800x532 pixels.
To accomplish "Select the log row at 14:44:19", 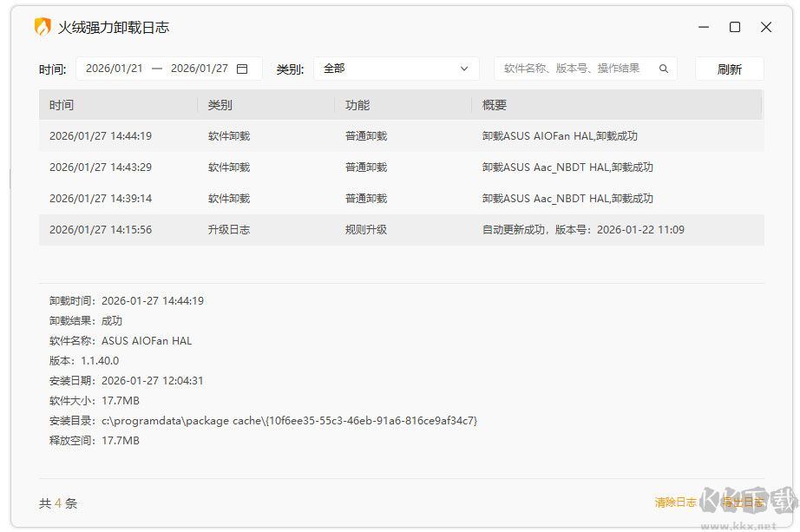I will (x=401, y=135).
